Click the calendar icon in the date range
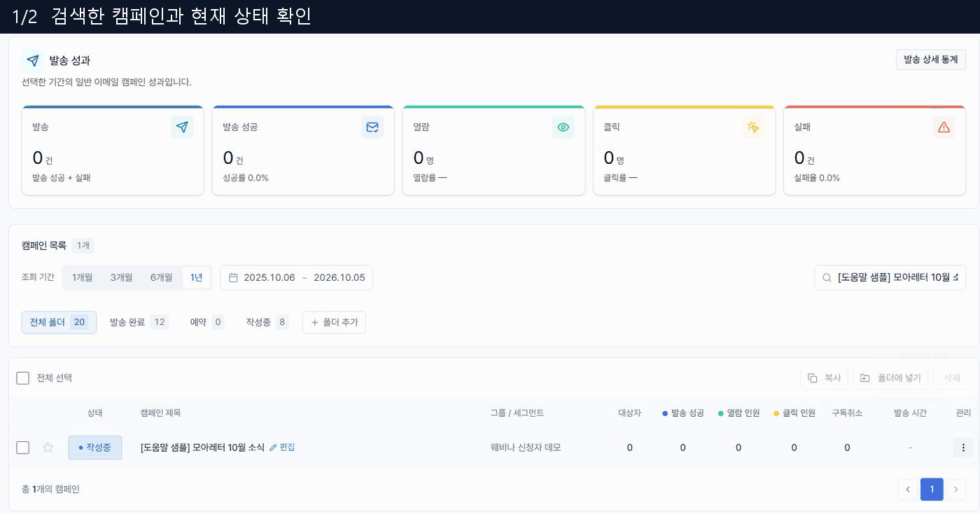Viewport: 980px width, 514px height. coord(234,277)
